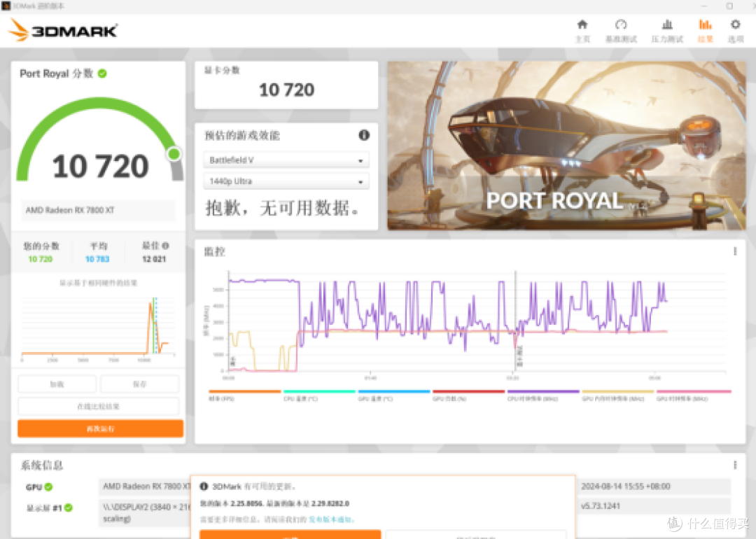Click the 3DMark logo
The width and height of the screenshot is (756, 539).
tap(63, 30)
